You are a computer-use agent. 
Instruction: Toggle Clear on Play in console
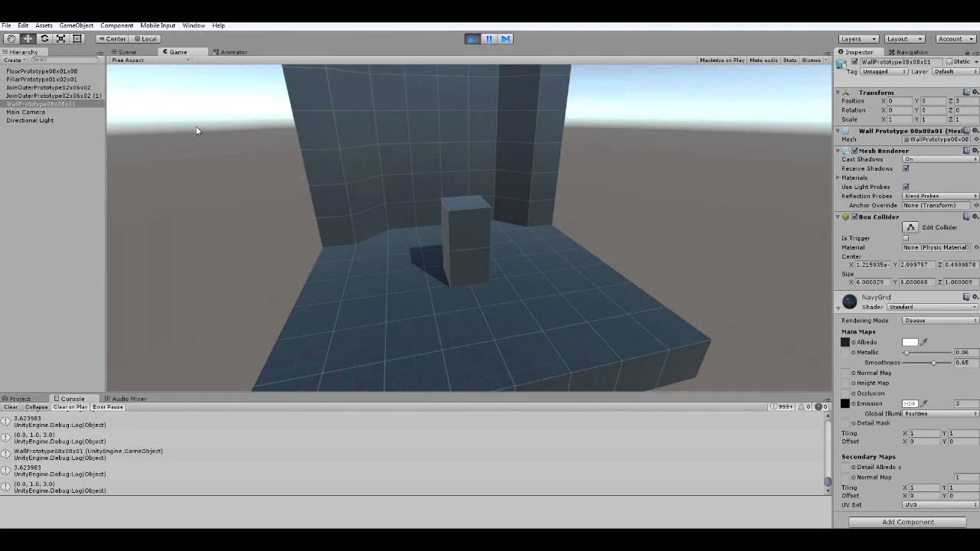(70, 407)
